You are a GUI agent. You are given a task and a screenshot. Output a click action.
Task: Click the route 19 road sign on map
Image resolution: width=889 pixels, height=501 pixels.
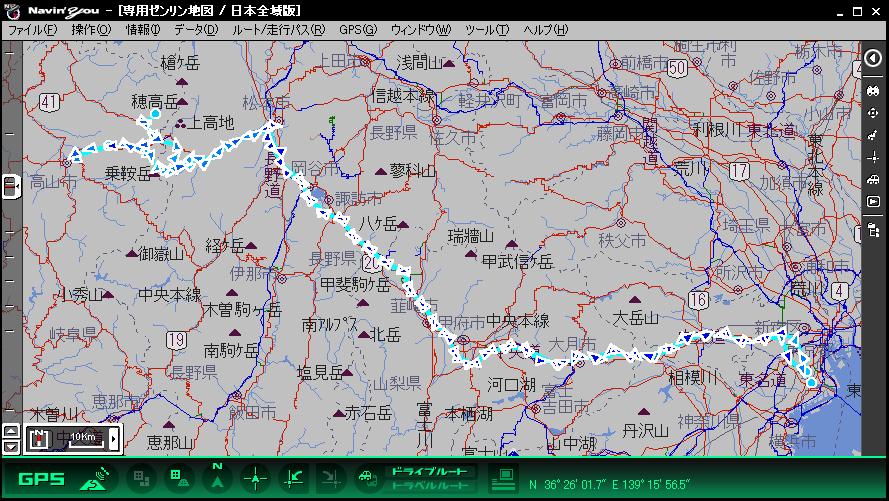point(176,340)
